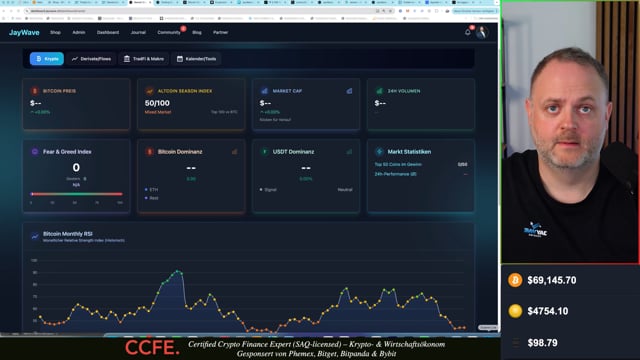
Task: Open the Blog menu item
Action: tap(197, 32)
